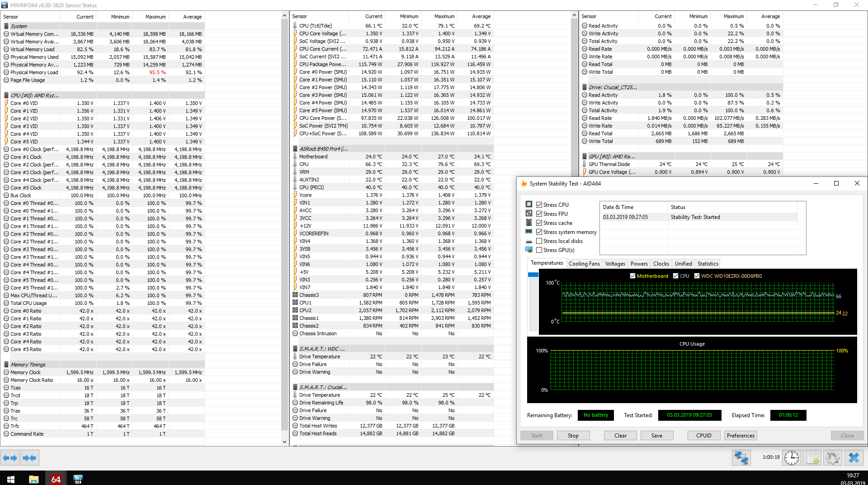Viewport: 868px width, 485px height.
Task: Click HWiNFO logging start sheet icon
Action: [812, 458]
